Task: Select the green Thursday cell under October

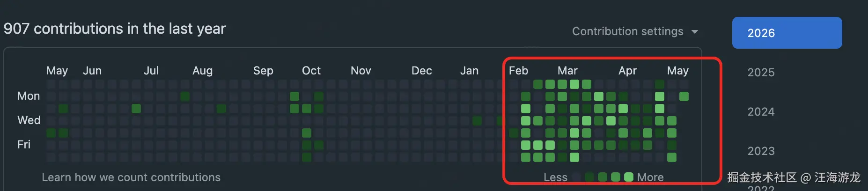Action: click(307, 133)
